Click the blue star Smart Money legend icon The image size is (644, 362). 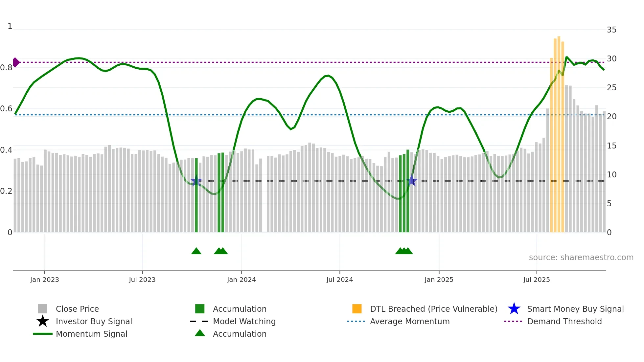(x=514, y=309)
